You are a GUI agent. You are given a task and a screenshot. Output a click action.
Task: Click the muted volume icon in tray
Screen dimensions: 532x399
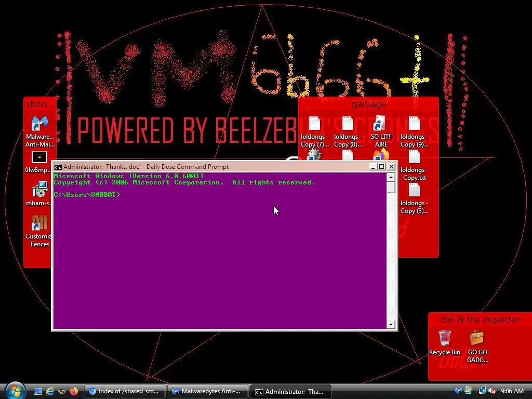point(492,391)
